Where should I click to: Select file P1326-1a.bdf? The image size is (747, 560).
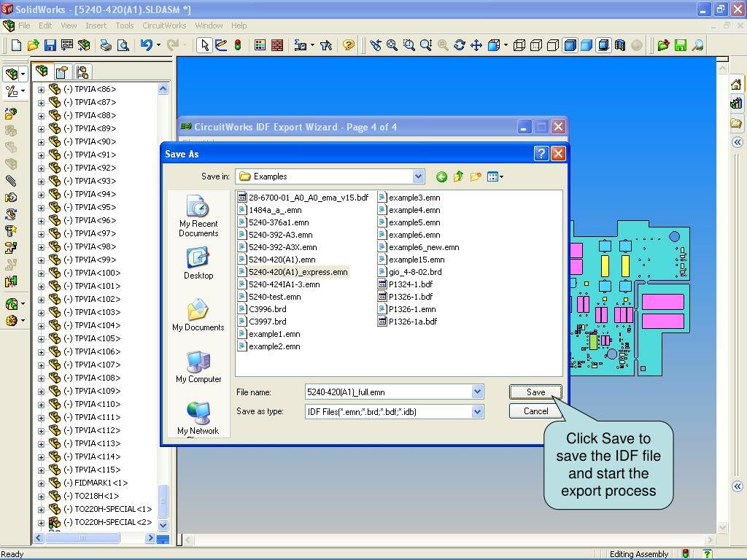407,322
